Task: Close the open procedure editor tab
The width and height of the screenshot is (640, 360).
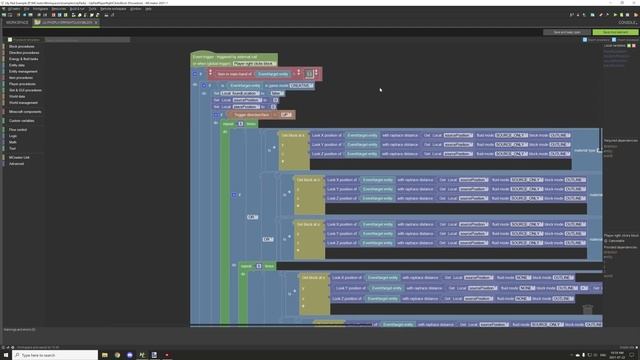Action: pyautogui.click(x=96, y=22)
